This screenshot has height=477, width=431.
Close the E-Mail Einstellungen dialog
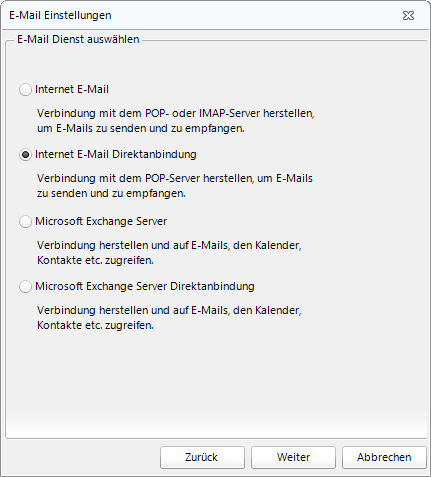tap(408, 15)
